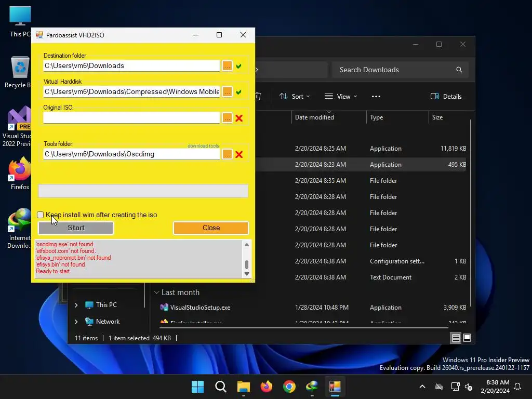Viewport: 532px width, 399px height.
Task: Open the network status tray icon
Action: point(455,387)
